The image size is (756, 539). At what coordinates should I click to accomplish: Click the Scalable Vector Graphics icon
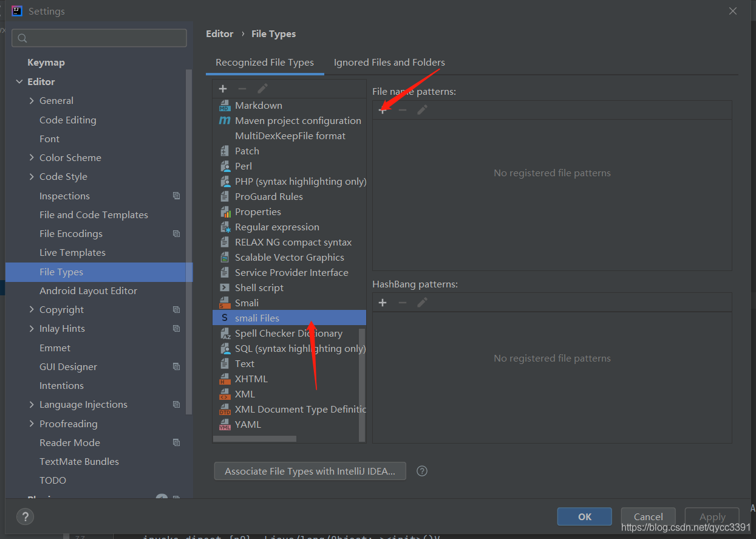coord(225,258)
